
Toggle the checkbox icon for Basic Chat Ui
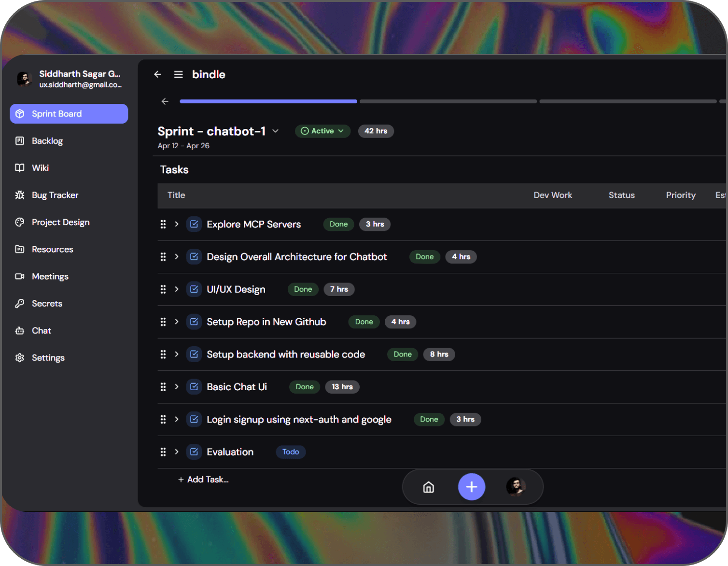click(194, 387)
